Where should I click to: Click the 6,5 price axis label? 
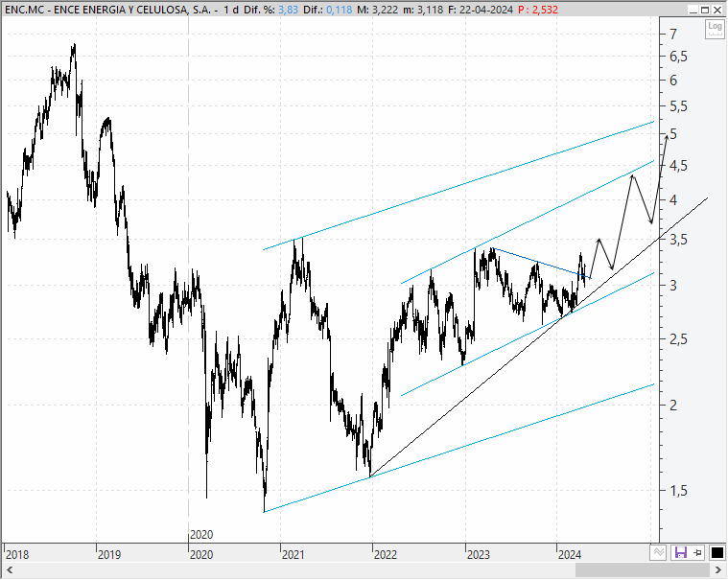678,57
